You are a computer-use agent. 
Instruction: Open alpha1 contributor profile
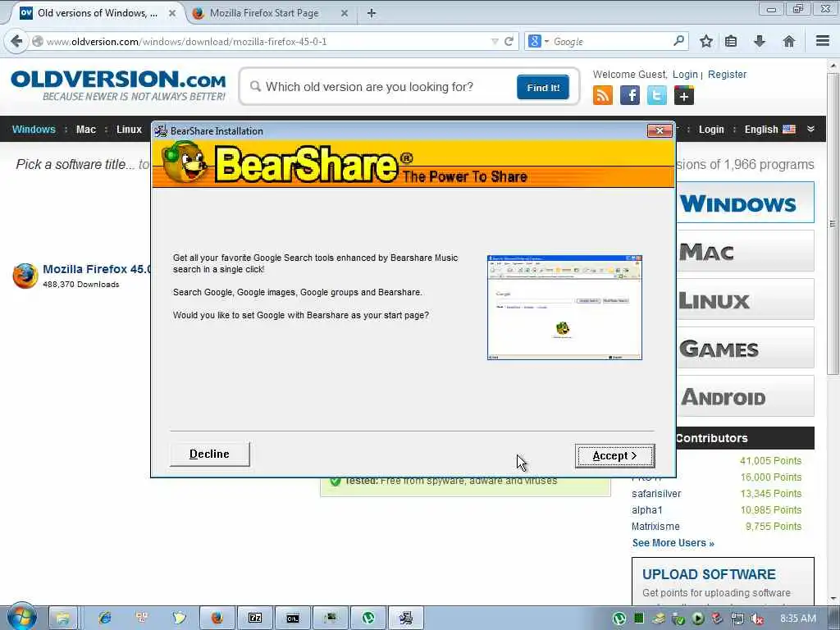click(x=646, y=510)
